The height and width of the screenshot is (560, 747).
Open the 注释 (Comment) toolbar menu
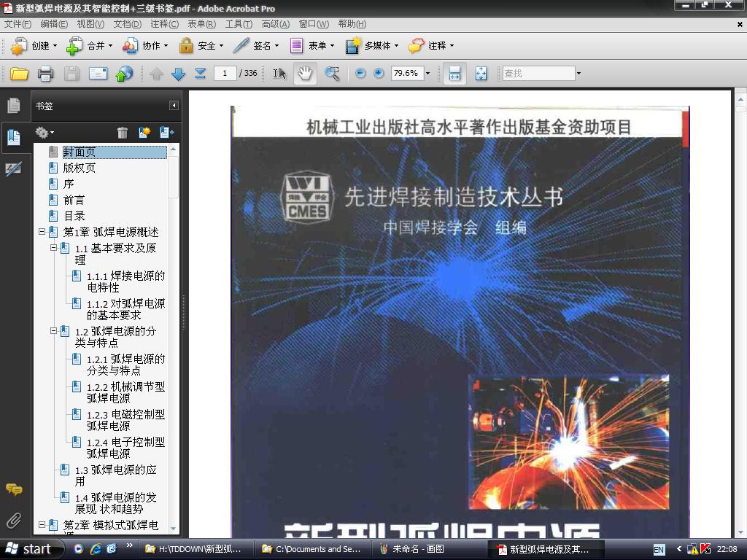[x=431, y=46]
